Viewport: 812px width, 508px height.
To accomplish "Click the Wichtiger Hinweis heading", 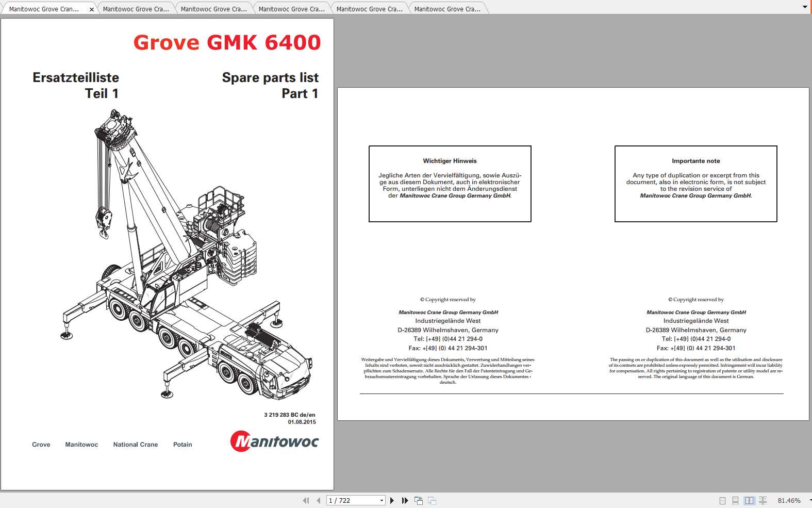I will 450,161.
